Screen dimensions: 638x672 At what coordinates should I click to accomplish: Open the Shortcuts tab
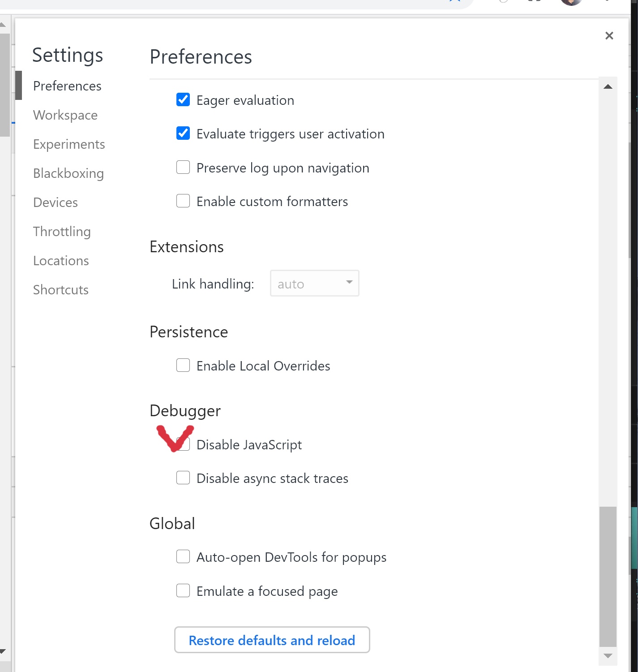pos(61,290)
